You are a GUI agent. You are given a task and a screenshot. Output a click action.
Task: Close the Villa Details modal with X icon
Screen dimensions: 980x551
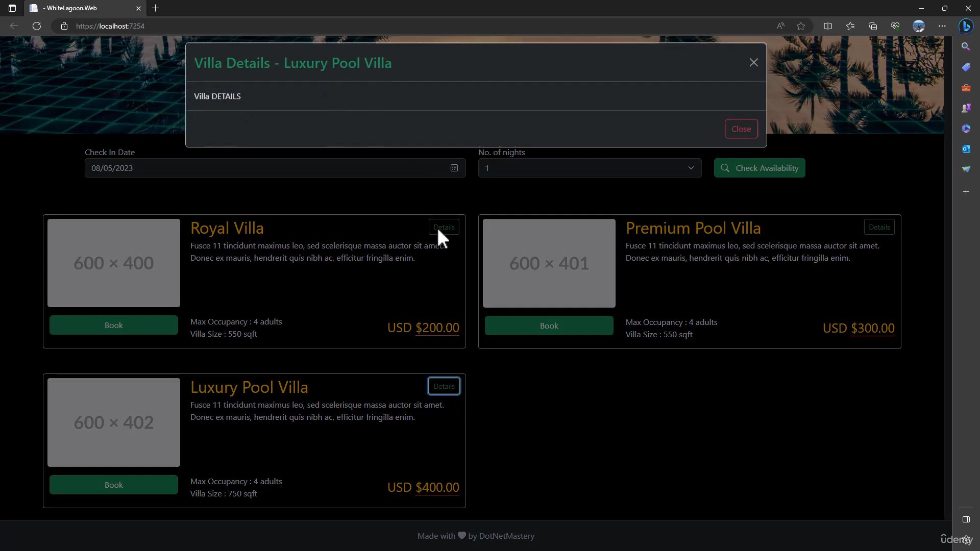pos(753,62)
